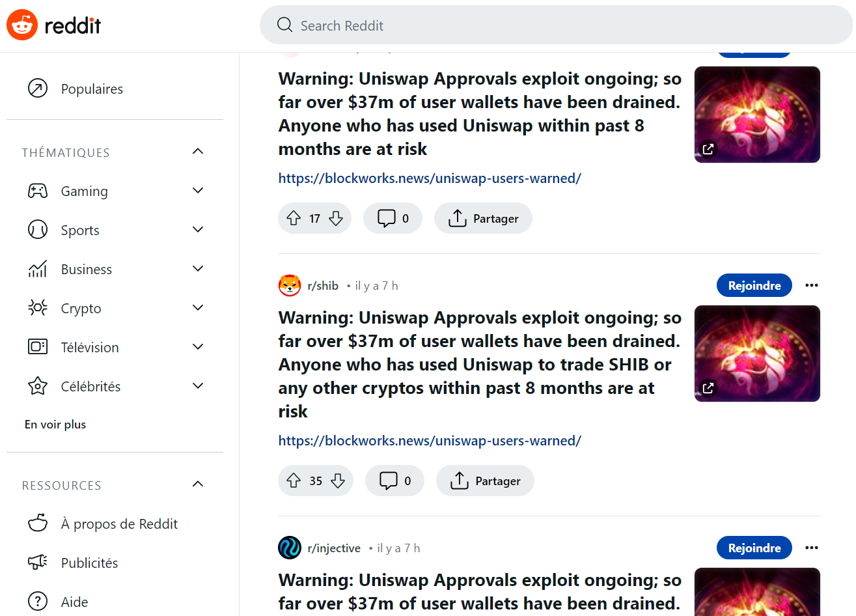Click the Aide question mark icon

click(38, 601)
